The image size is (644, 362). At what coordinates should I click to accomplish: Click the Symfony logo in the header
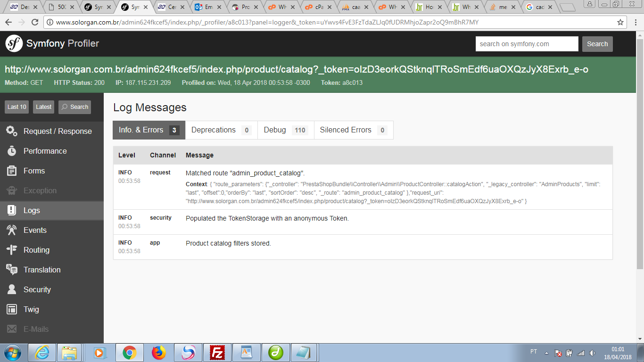click(14, 43)
